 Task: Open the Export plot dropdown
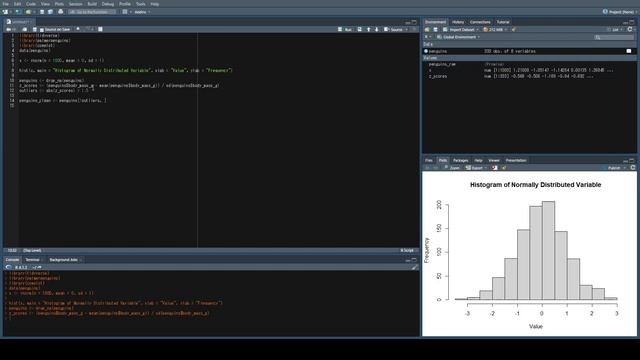pyautogui.click(x=476, y=168)
